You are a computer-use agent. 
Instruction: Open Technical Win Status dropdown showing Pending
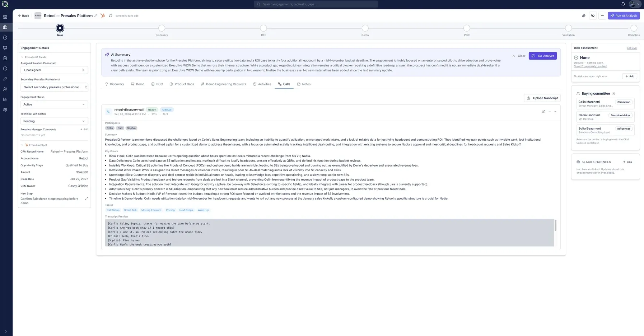[x=54, y=121]
